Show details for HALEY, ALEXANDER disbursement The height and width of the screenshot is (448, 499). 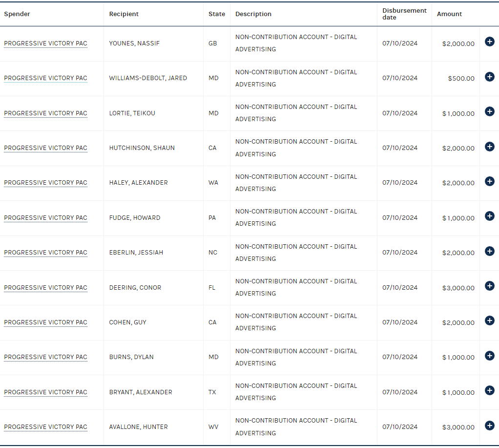pos(489,181)
